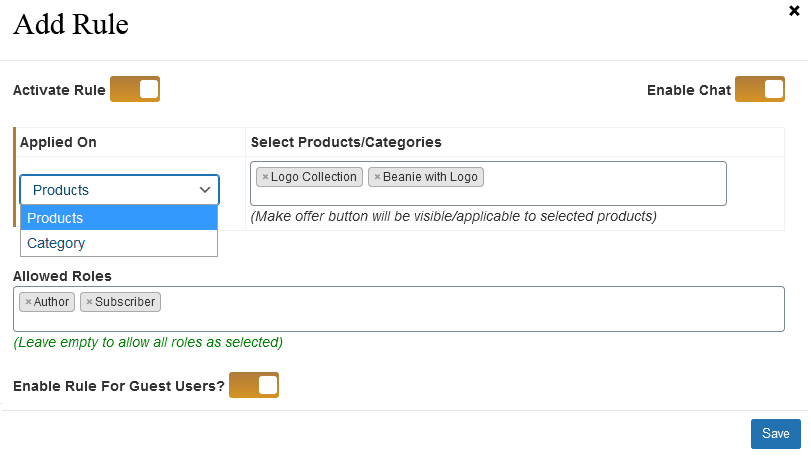Collapse the Applied On dropdown box
The height and width of the screenshot is (456, 811).
click(119, 190)
